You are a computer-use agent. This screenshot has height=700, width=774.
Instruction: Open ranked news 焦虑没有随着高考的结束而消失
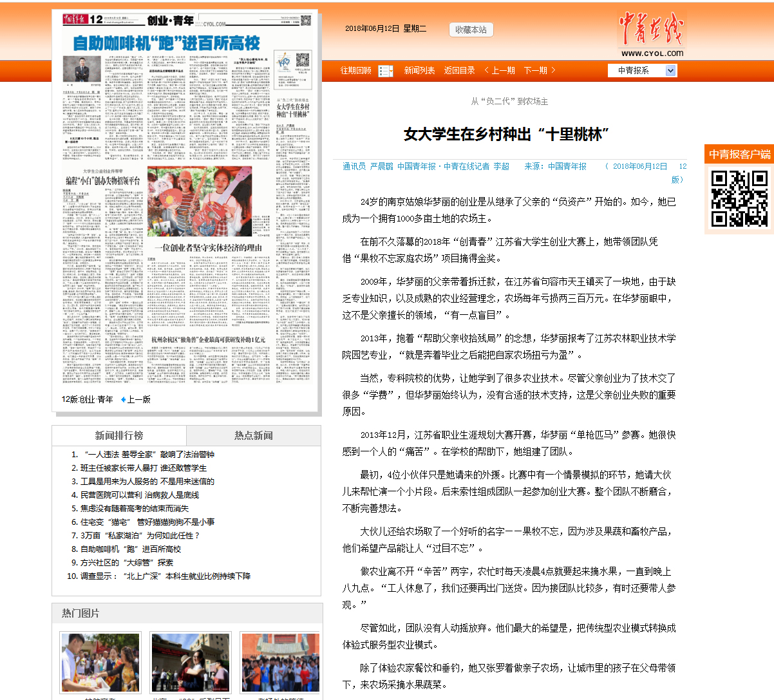pyautogui.click(x=135, y=508)
